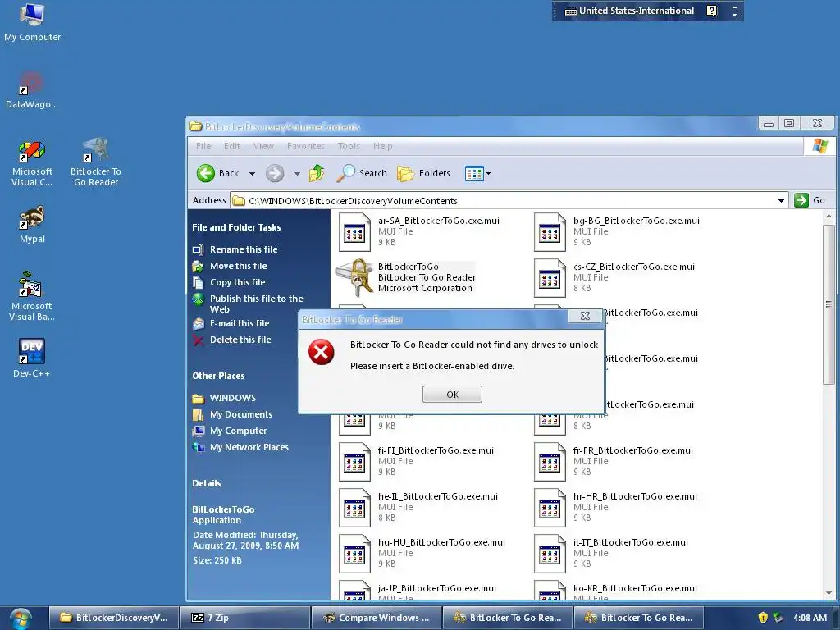The image size is (840, 630).
Task: Open the Edit menu
Action: click(x=232, y=146)
